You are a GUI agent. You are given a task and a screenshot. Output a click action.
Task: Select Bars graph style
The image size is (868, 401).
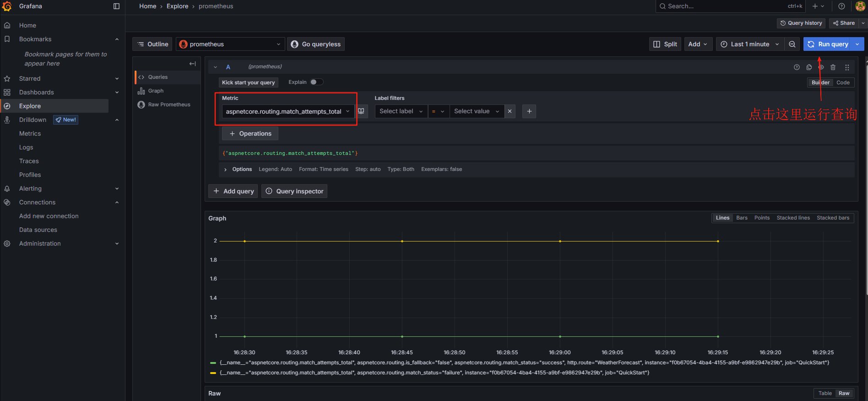pos(742,218)
